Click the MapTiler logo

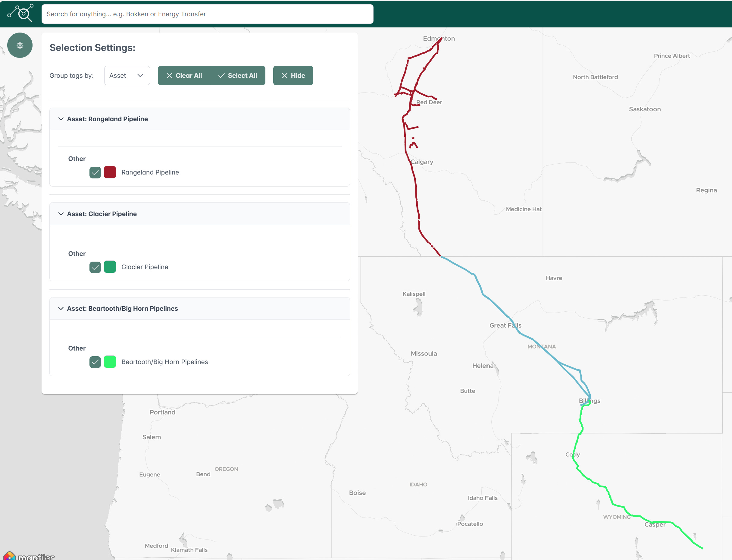[28, 556]
